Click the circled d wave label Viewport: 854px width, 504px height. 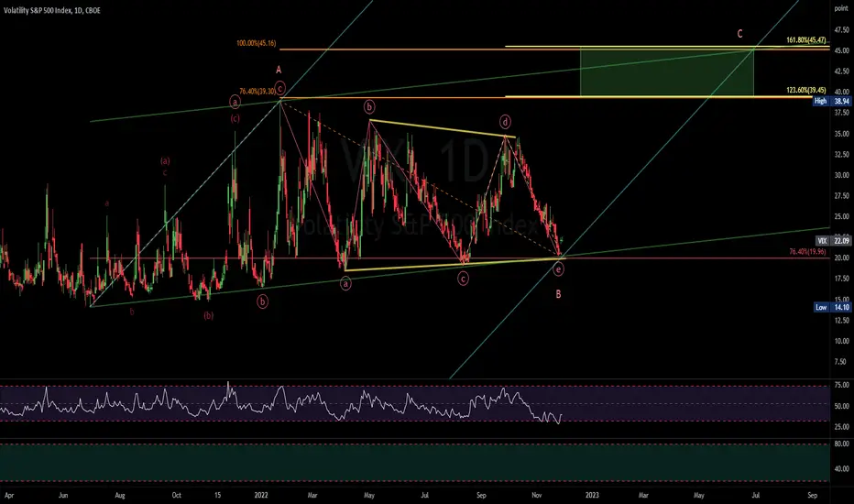point(506,122)
